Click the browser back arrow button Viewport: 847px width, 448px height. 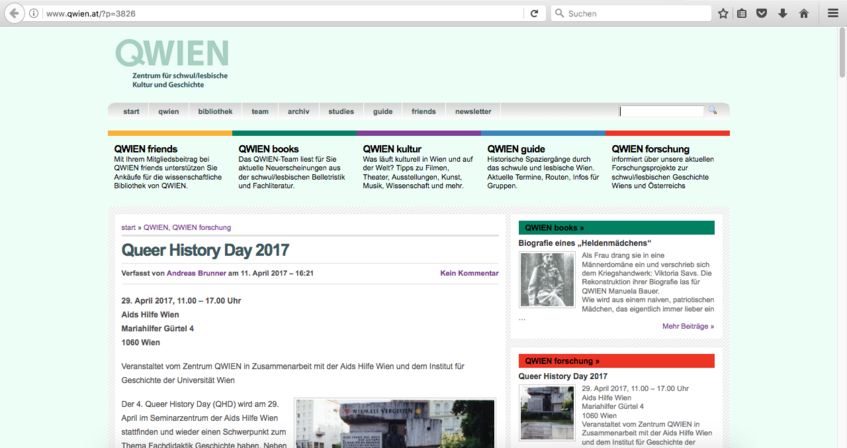pos(15,14)
